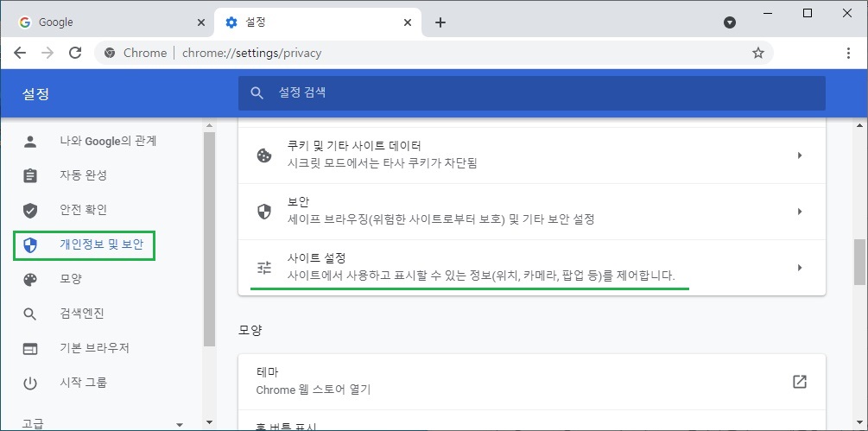Click the blue shield icon beside 개인정보 및 보안
This screenshot has height=431, width=868.
click(x=30, y=245)
